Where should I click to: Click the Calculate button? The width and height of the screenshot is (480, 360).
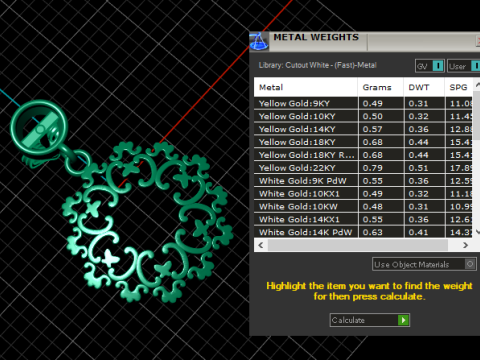pos(370,320)
